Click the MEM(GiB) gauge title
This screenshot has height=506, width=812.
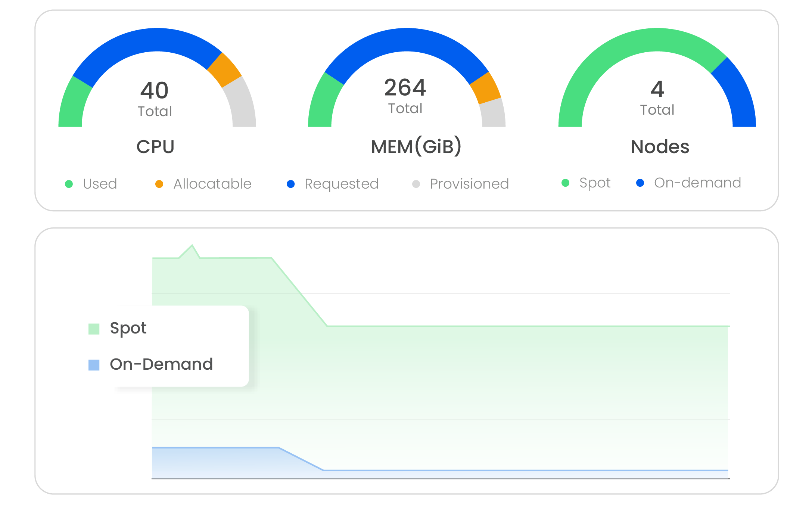pos(416,146)
